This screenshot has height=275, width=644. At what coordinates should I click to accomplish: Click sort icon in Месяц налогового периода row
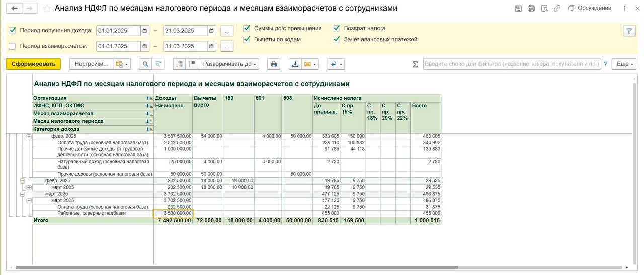(x=149, y=121)
